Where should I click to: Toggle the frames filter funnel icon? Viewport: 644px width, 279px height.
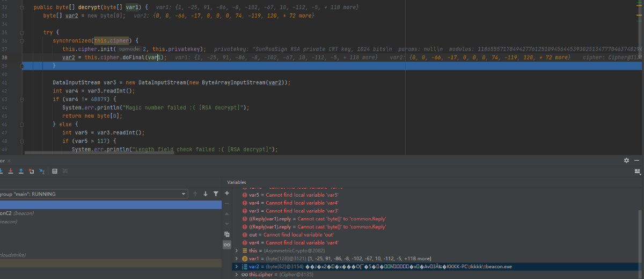(216, 194)
